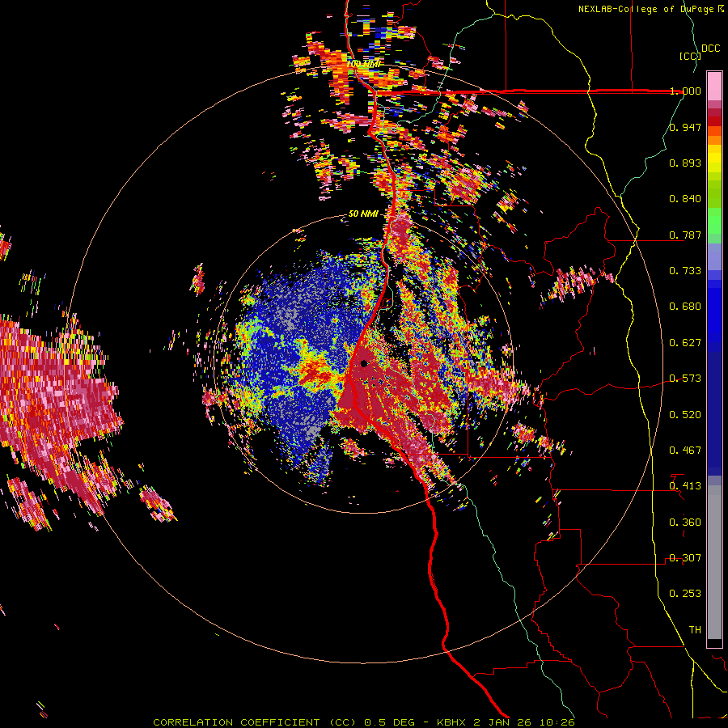The image size is (728, 728).
Task: Select the 0.787 scale value
Action: 685,235
